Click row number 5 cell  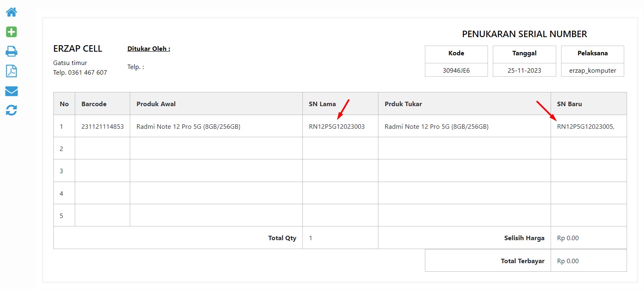point(64,216)
